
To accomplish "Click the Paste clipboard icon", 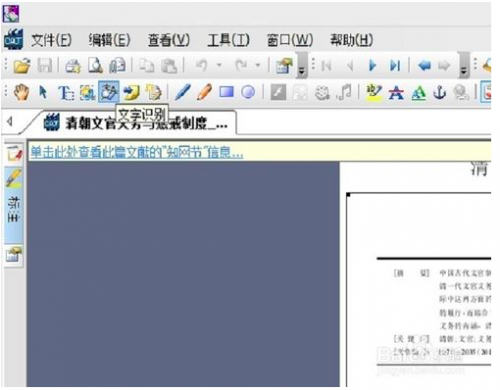I will click(x=169, y=66).
